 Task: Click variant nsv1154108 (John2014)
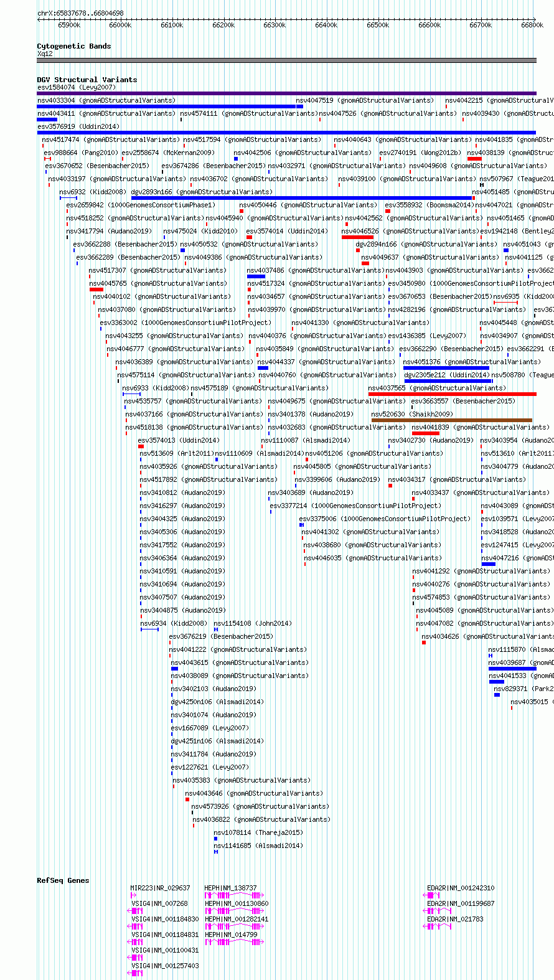[x=253, y=623]
